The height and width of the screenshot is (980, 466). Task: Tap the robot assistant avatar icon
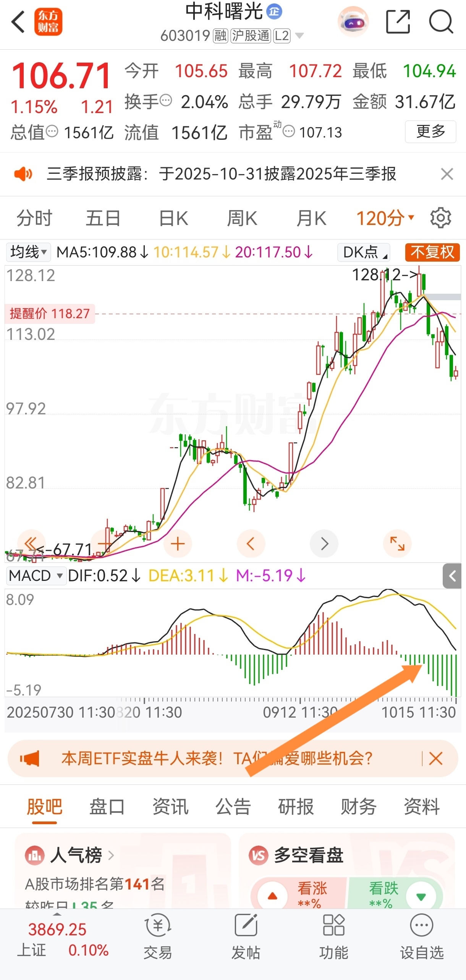tap(353, 22)
